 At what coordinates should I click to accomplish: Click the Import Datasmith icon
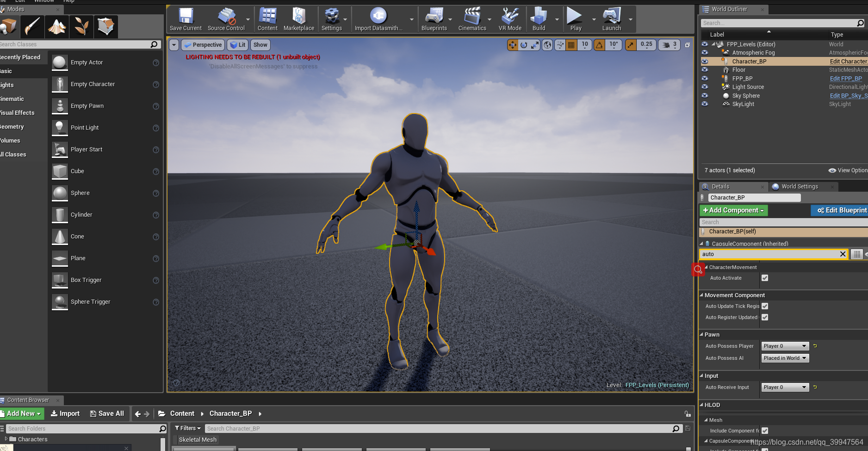click(x=378, y=19)
